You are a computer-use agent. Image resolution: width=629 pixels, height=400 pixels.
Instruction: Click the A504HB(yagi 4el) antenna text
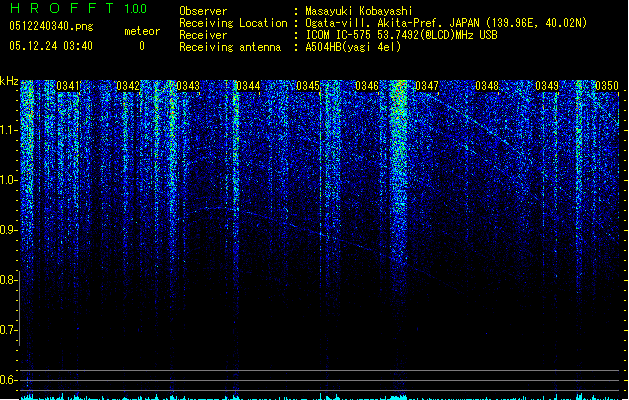click(353, 47)
